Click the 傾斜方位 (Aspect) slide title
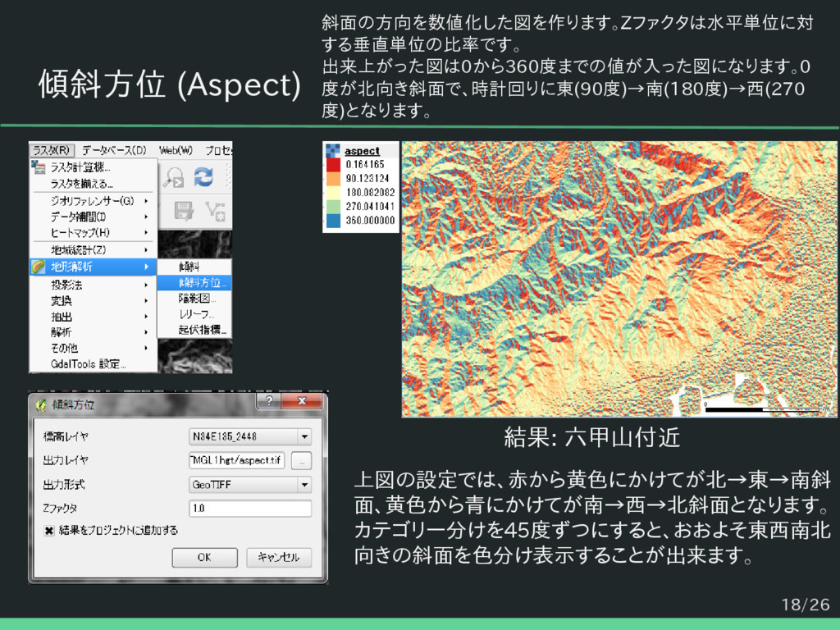The height and width of the screenshot is (630, 840). (x=170, y=84)
